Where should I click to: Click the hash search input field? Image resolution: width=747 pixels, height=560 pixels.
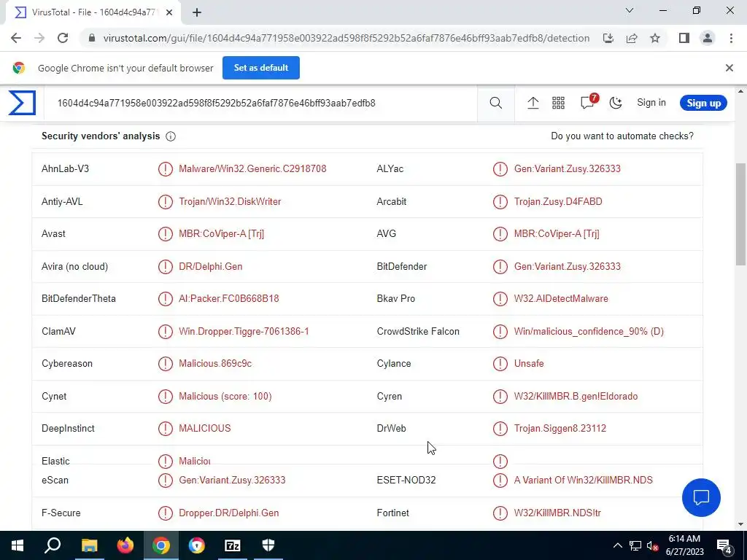tap(260, 103)
